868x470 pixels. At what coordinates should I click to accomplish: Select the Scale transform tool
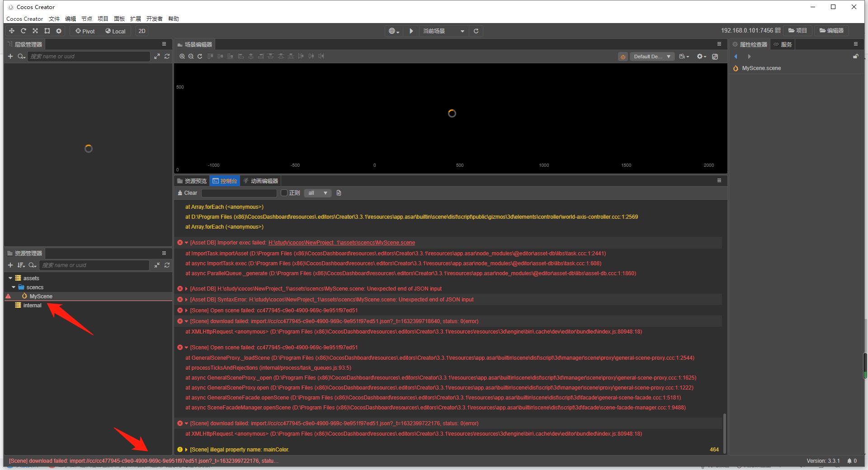(x=35, y=31)
